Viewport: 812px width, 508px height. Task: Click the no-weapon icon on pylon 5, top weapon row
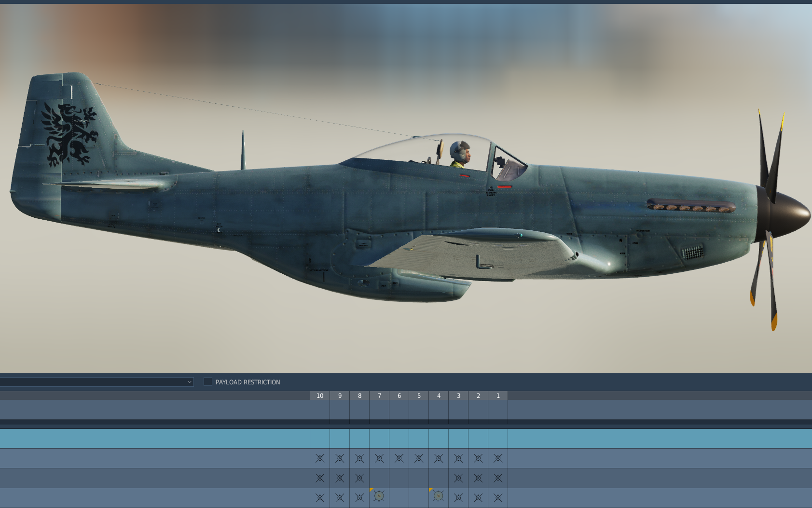[x=419, y=458]
